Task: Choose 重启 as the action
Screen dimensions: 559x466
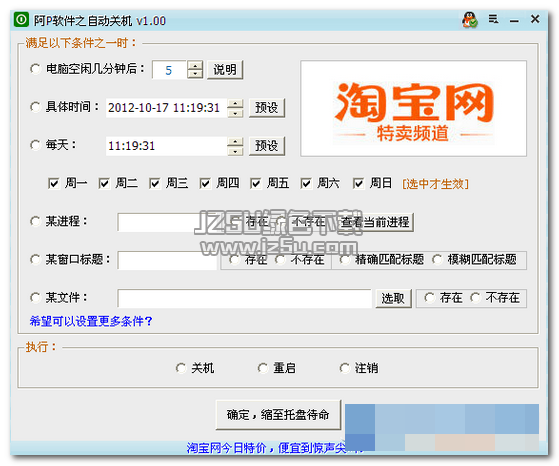Action: (277, 368)
